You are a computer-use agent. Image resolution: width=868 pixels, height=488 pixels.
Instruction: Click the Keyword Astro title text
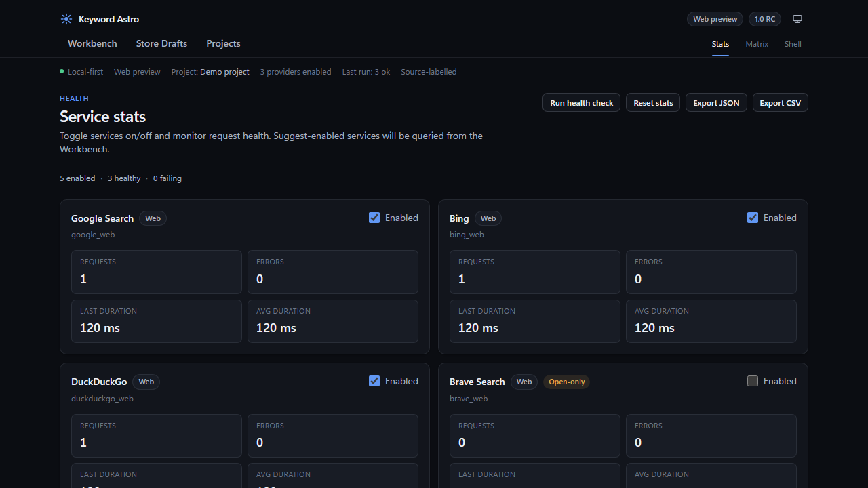click(108, 19)
